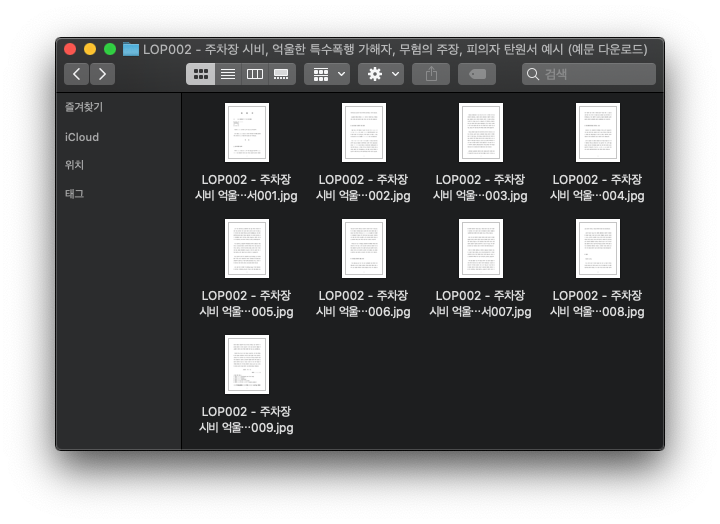Select the 즐겨찾기 sidebar heading

pos(84,107)
